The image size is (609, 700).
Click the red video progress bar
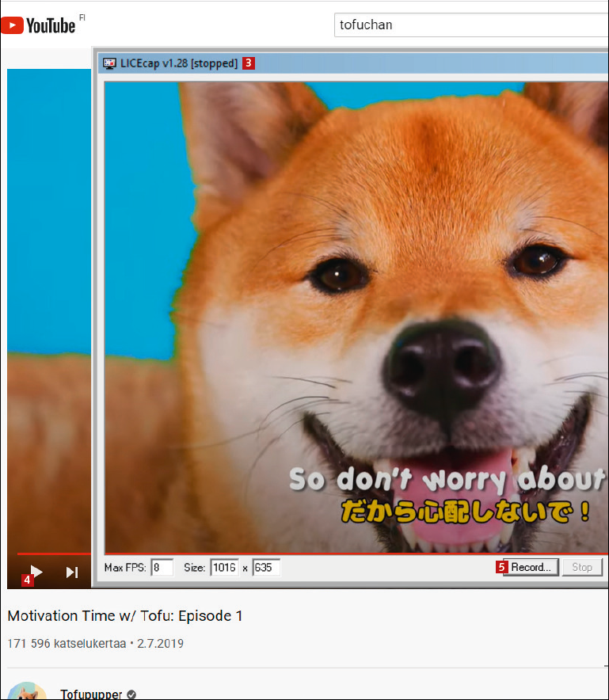[x=54, y=554]
